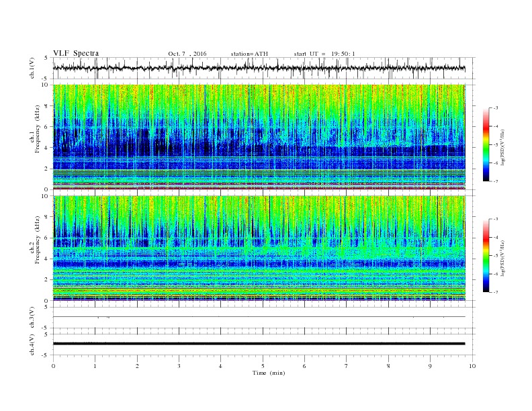532x411 pixels.
Task: Click the ch.1 voltage waveform trace
Action: [259, 68]
